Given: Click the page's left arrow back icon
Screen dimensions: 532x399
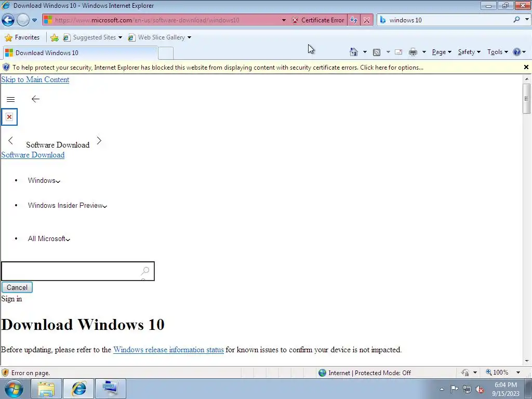Looking at the screenshot, I should [x=35, y=99].
